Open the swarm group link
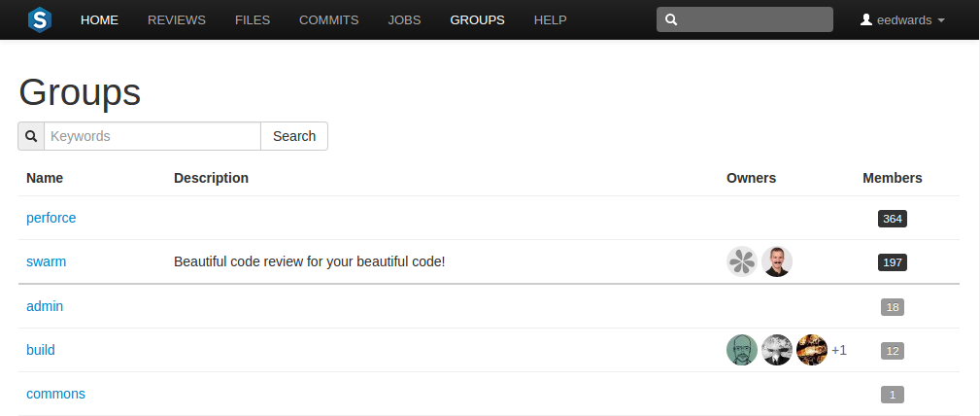The image size is (980, 416). [47, 261]
